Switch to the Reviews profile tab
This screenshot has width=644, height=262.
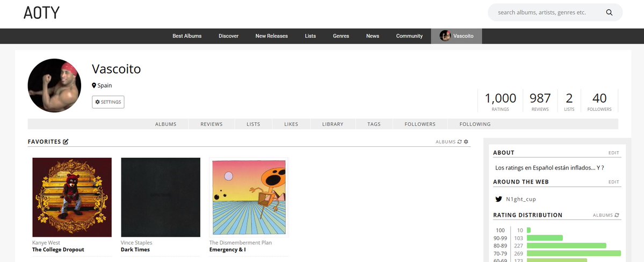tap(212, 124)
